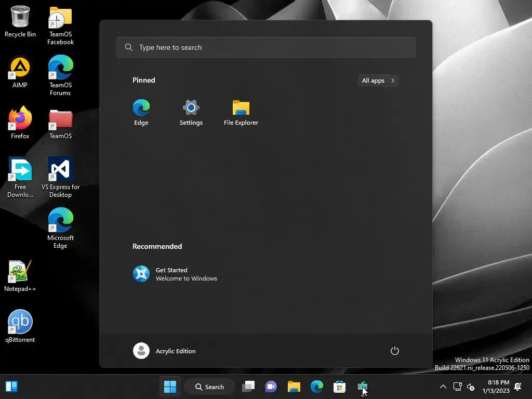
Task: Select the Microsoft Edge desktop shortcut
Action: pyautogui.click(x=60, y=229)
